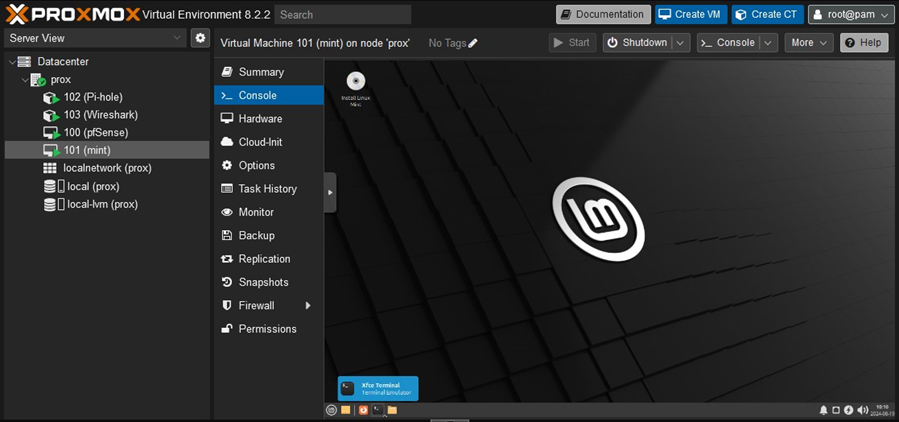Collapse the Datacenter tree node
The width and height of the screenshot is (899, 422).
11,62
